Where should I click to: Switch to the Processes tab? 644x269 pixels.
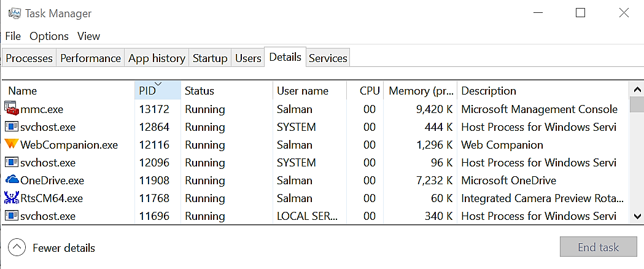(29, 58)
